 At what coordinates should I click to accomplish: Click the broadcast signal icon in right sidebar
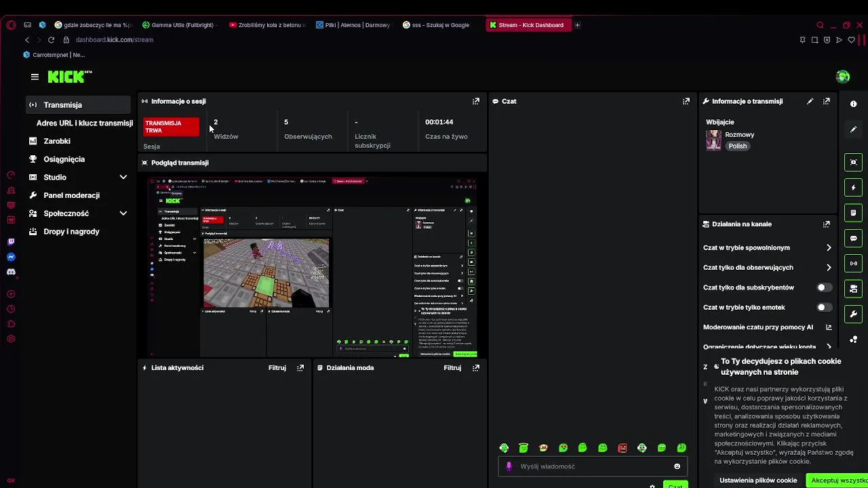click(854, 264)
